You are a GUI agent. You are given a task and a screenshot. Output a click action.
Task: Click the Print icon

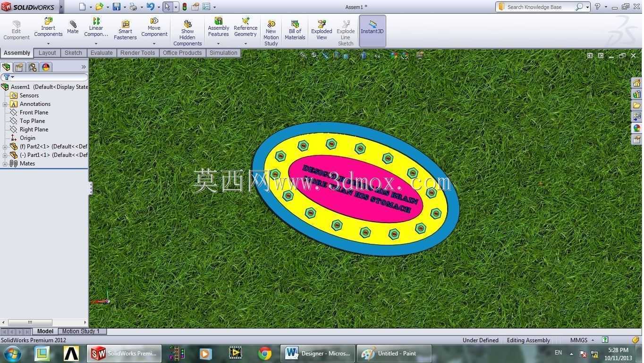tap(133, 7)
